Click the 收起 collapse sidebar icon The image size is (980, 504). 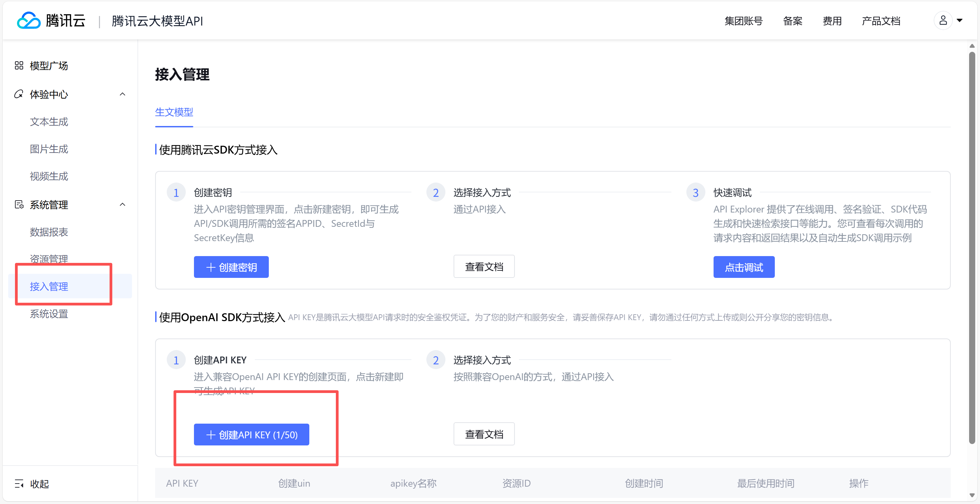tap(19, 484)
